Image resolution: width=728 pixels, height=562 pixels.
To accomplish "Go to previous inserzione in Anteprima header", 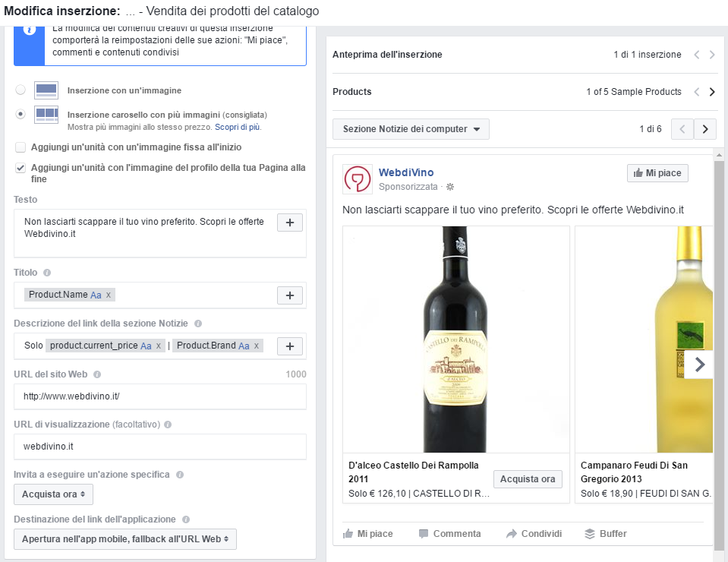I will coord(696,55).
